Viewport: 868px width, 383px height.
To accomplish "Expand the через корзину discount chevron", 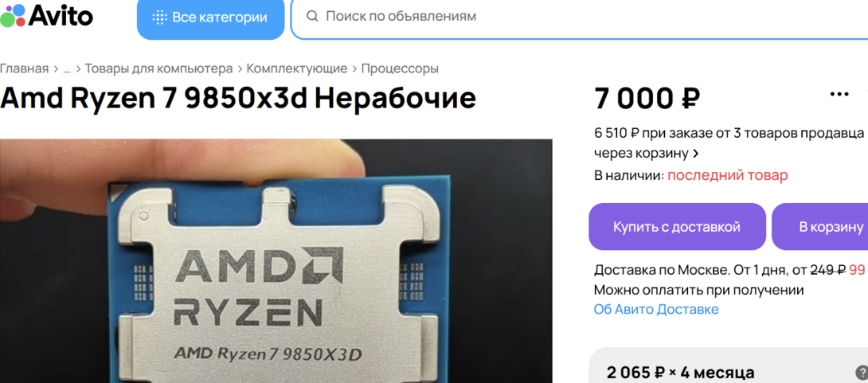I will [696, 154].
